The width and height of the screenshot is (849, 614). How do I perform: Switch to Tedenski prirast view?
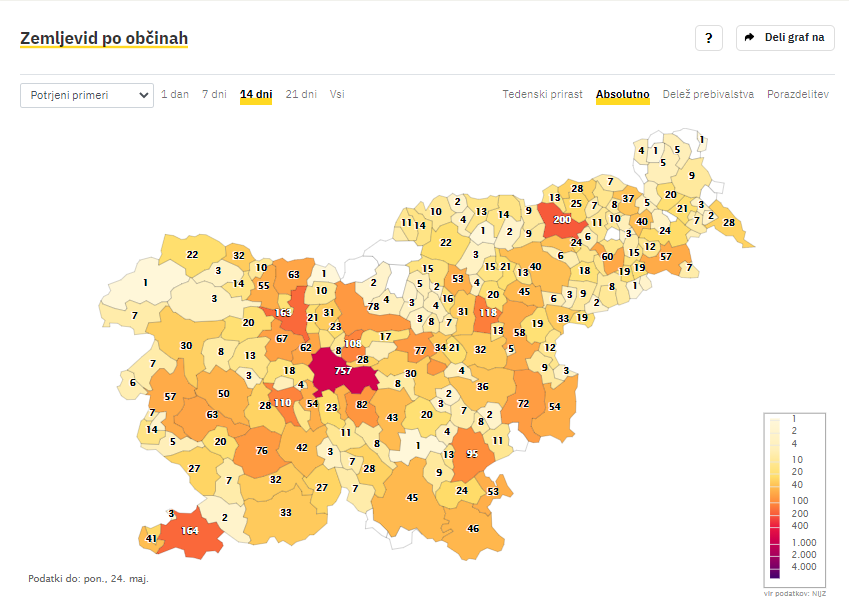tap(542, 95)
